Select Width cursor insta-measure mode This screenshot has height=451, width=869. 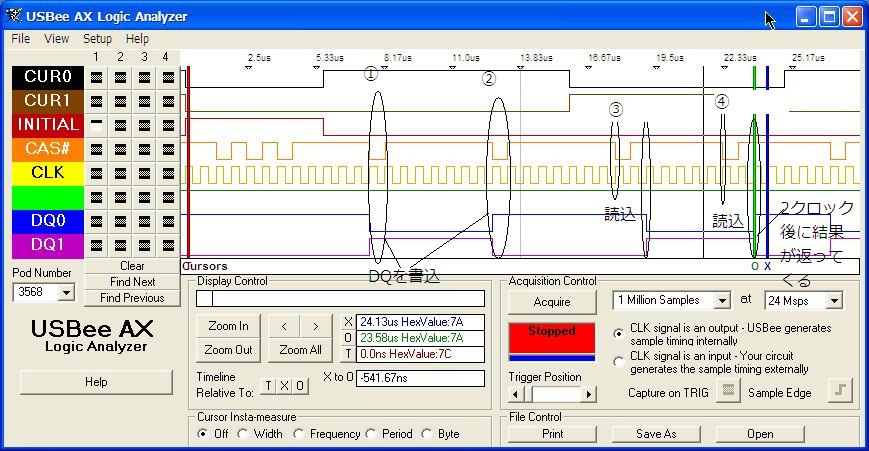click(x=245, y=434)
